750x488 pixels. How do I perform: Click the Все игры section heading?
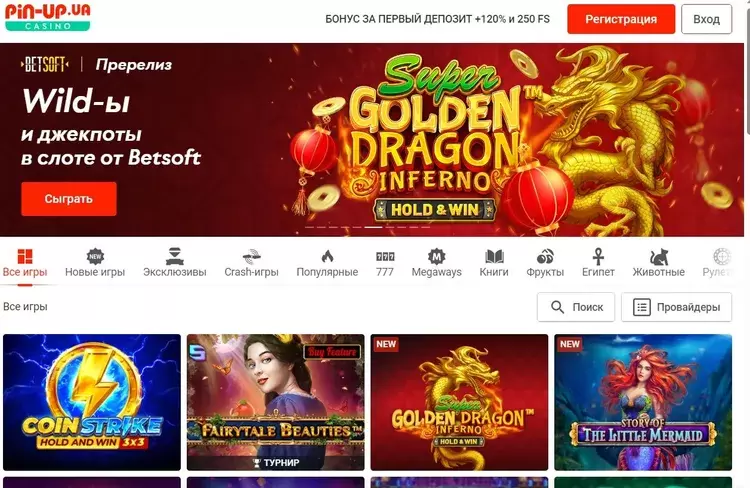pos(25,307)
